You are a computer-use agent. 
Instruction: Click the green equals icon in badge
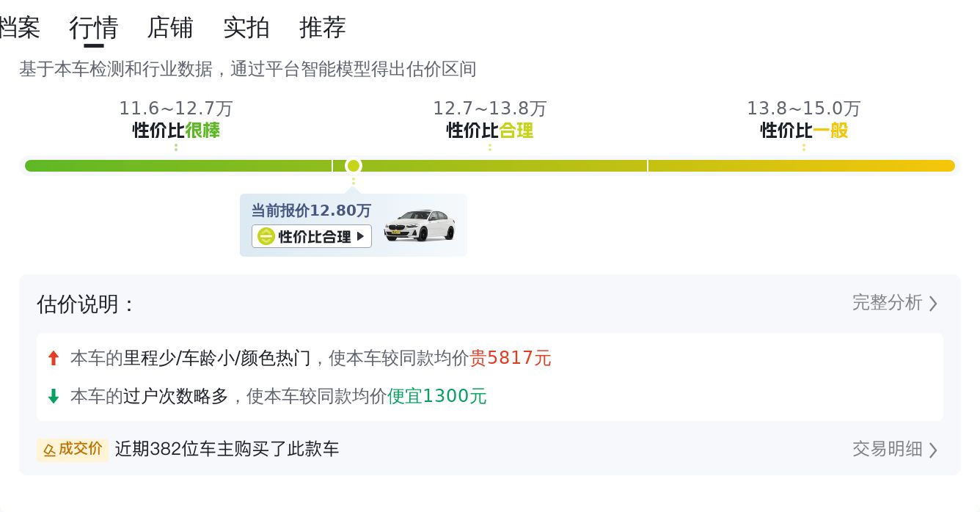pos(267,236)
